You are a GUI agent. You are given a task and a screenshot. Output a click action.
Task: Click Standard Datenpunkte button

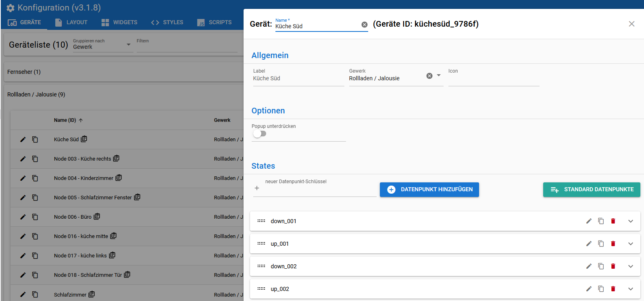click(x=592, y=190)
